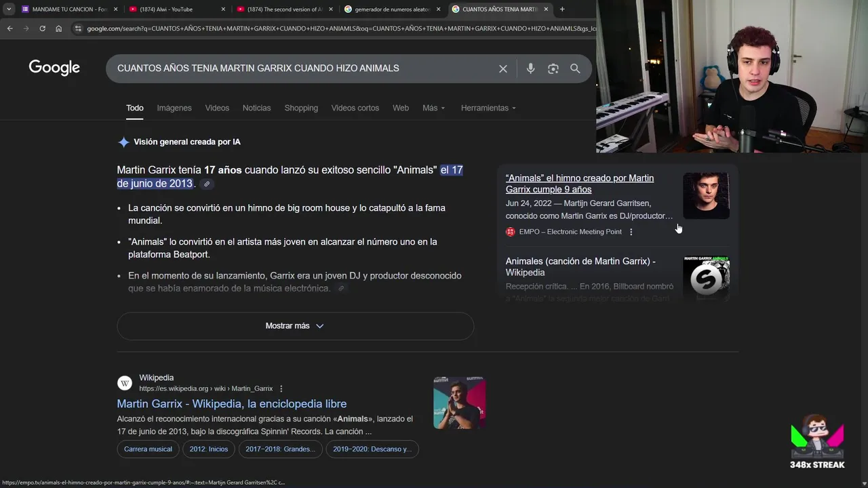Click source link icon after 'música electrónica'

(x=341, y=289)
